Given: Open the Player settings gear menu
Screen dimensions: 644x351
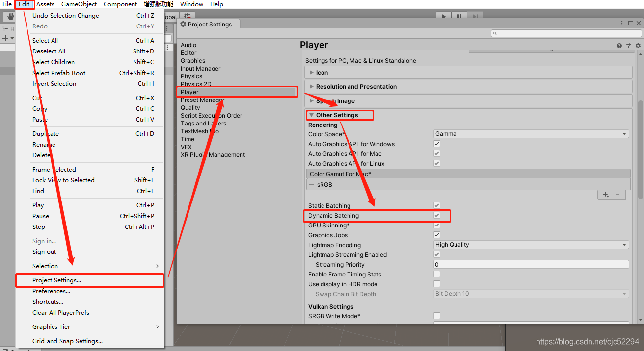Looking at the screenshot, I should [x=638, y=46].
